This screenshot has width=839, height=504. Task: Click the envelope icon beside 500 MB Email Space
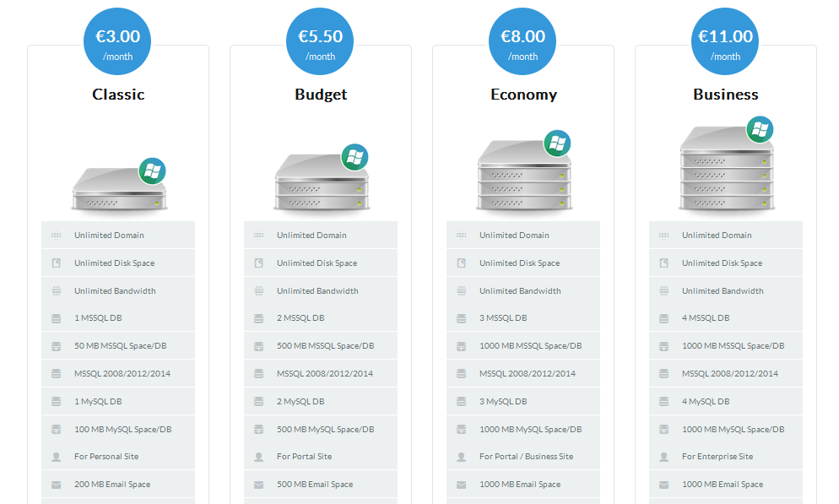tap(258, 485)
